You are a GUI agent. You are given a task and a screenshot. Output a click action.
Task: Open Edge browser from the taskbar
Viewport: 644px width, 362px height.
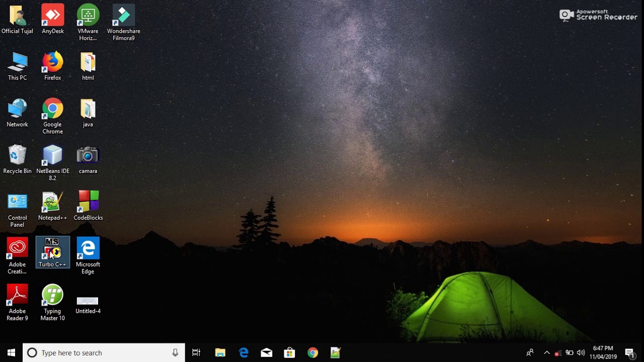pyautogui.click(x=244, y=352)
